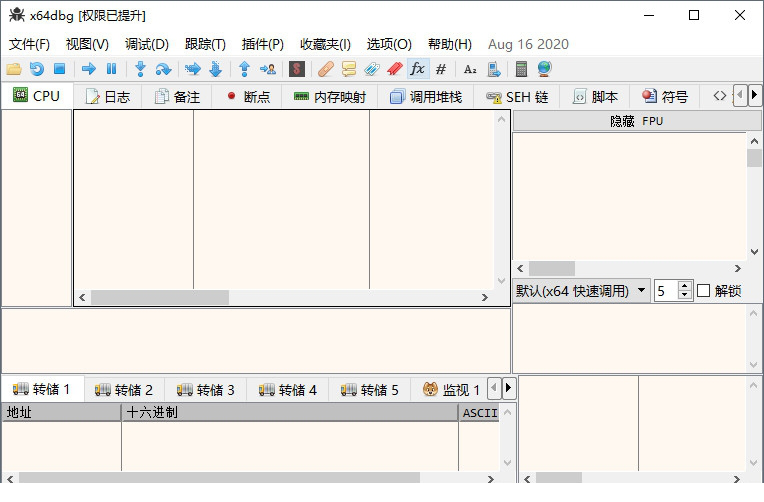This screenshot has width=764, height=502.
Task: Click the blue Stop square icon
Action: (59, 69)
